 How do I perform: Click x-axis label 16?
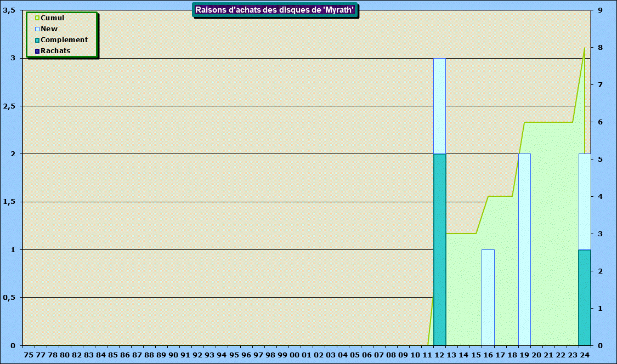(488, 355)
